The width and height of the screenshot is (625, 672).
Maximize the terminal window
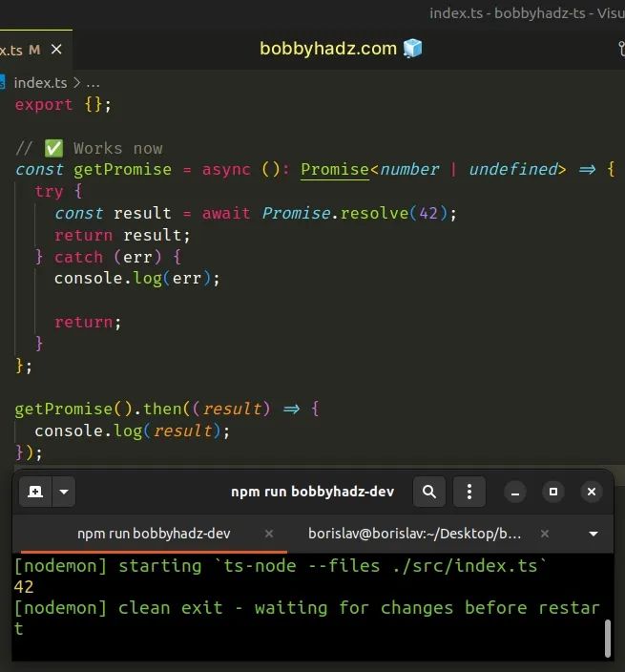553,492
